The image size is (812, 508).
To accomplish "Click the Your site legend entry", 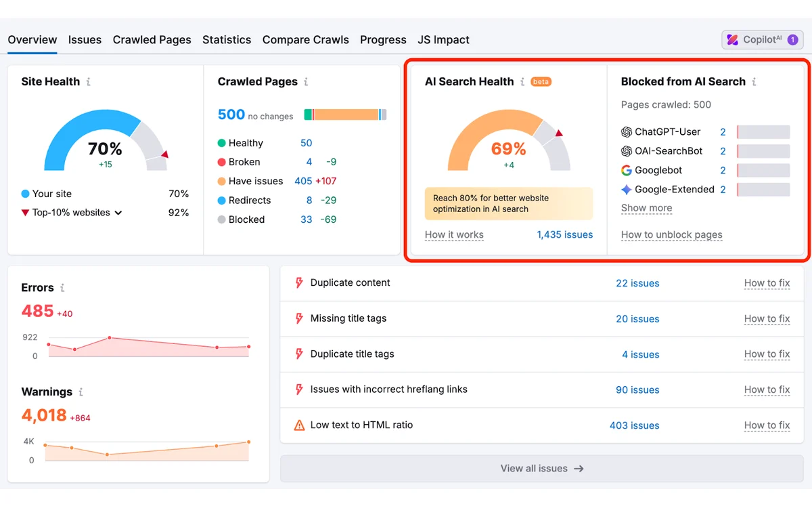I will [47, 194].
